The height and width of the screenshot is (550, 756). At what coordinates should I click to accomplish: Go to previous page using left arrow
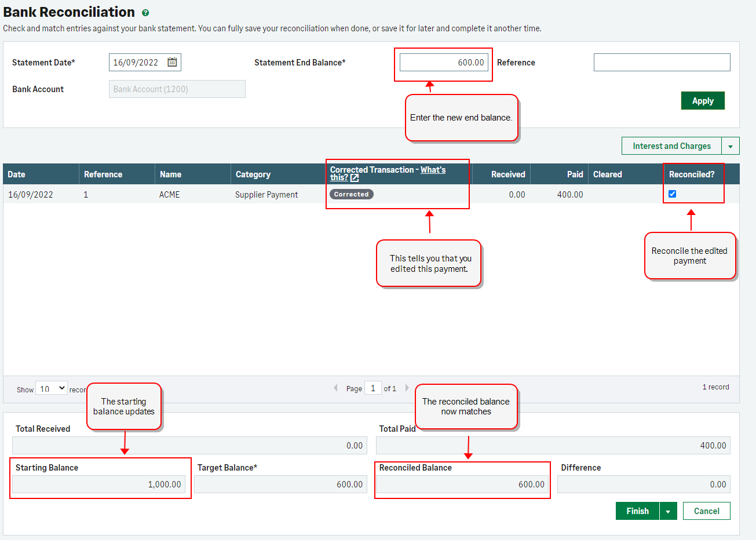click(335, 388)
